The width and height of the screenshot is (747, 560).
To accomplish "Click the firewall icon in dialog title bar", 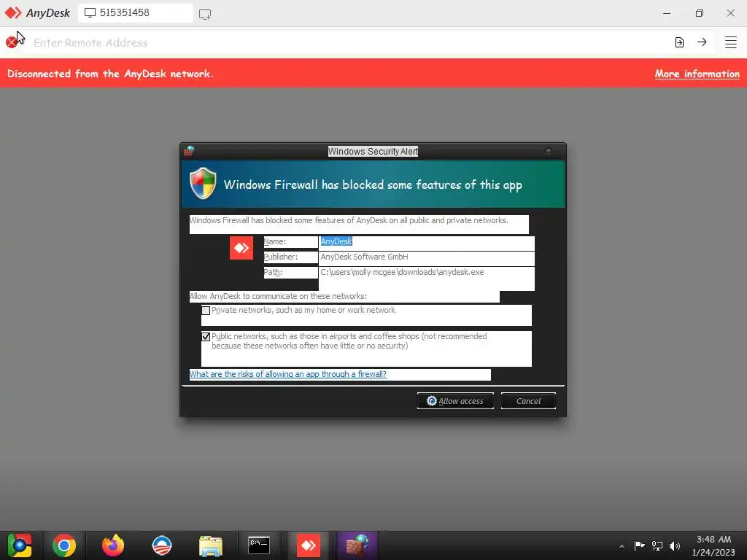I will tap(189, 152).
